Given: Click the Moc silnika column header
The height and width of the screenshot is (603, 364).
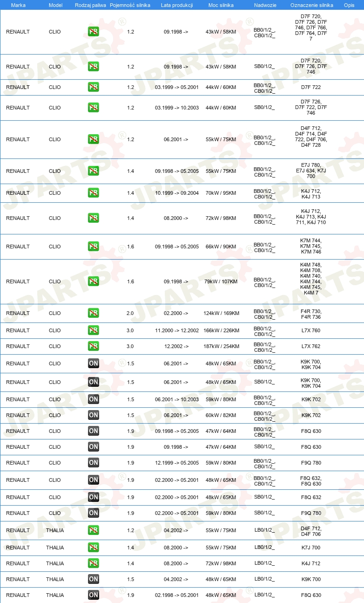Looking at the screenshot, I should click(221, 5).
